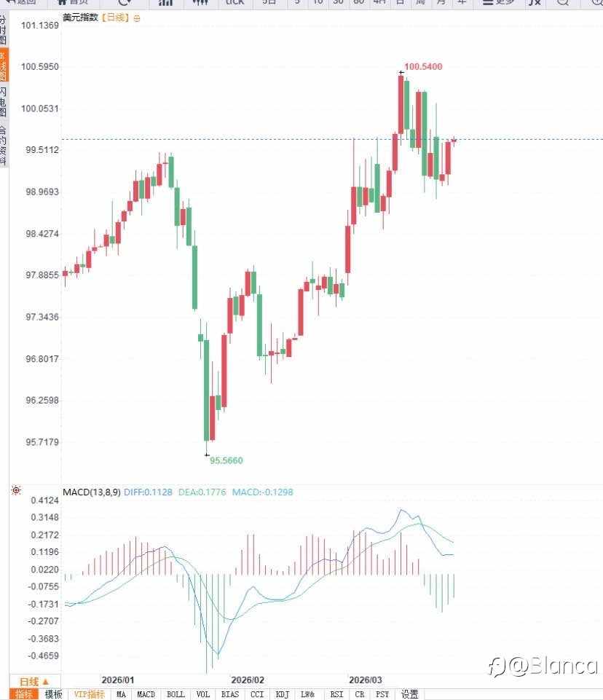Click the fx formula icon in top toolbar

pyautogui.click(x=535, y=2)
